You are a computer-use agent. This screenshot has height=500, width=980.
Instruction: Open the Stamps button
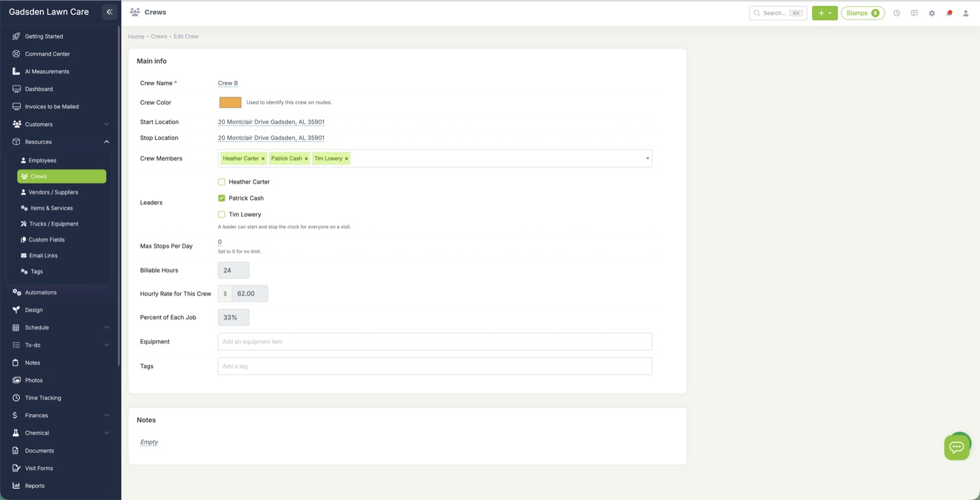coord(862,13)
